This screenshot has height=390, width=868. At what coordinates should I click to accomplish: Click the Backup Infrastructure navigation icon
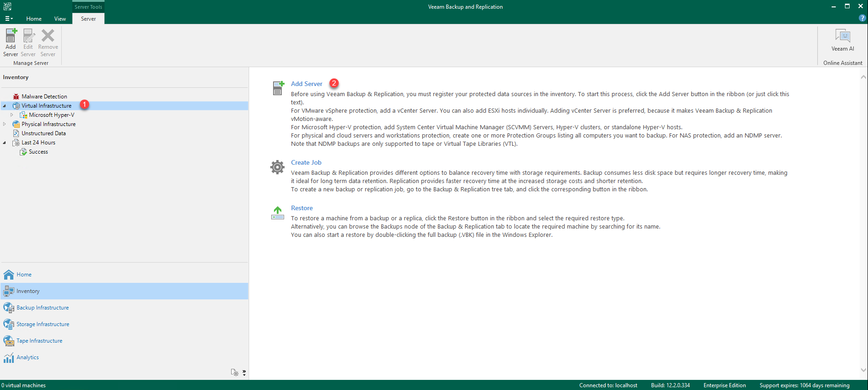pyautogui.click(x=9, y=308)
